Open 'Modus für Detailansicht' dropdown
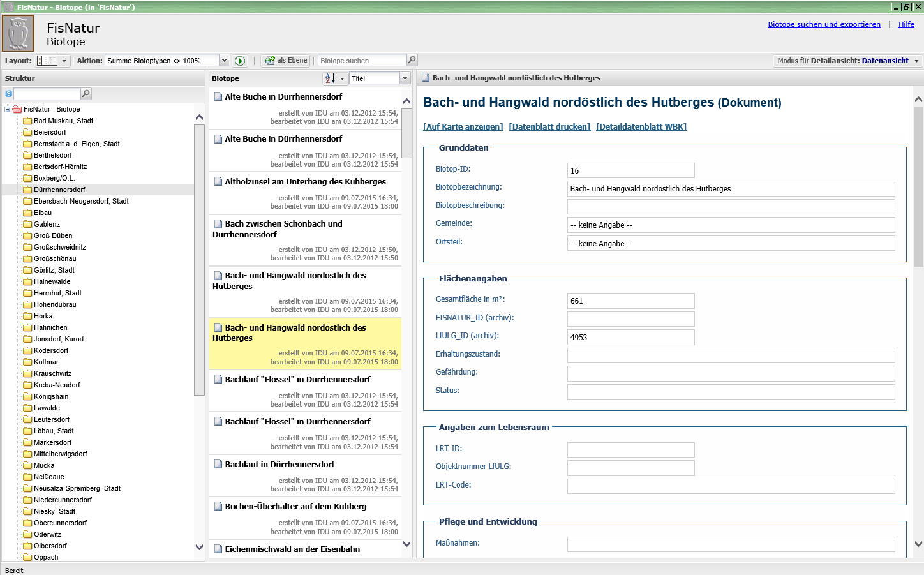Image resolution: width=924 pixels, height=575 pixels. 849,61
